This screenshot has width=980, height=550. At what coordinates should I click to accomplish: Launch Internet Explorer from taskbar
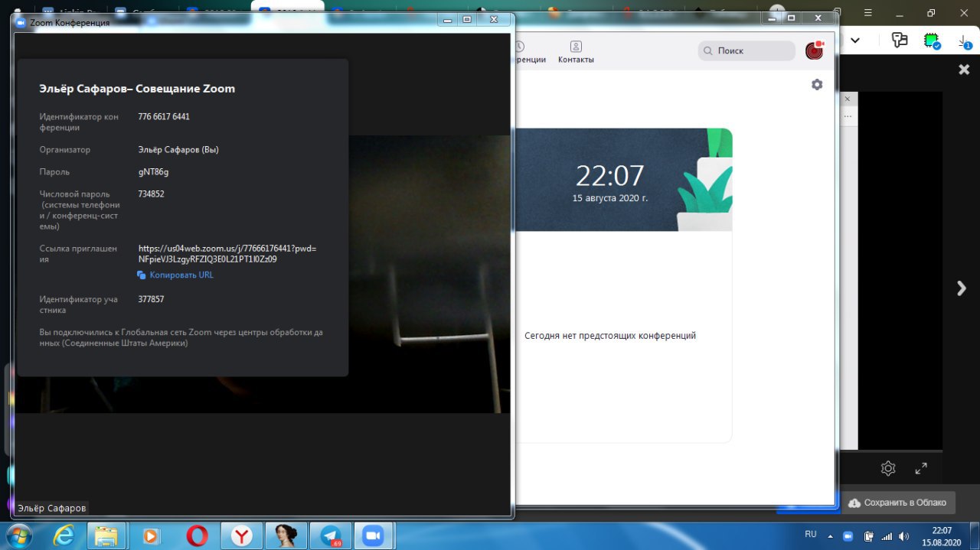pos(64,536)
